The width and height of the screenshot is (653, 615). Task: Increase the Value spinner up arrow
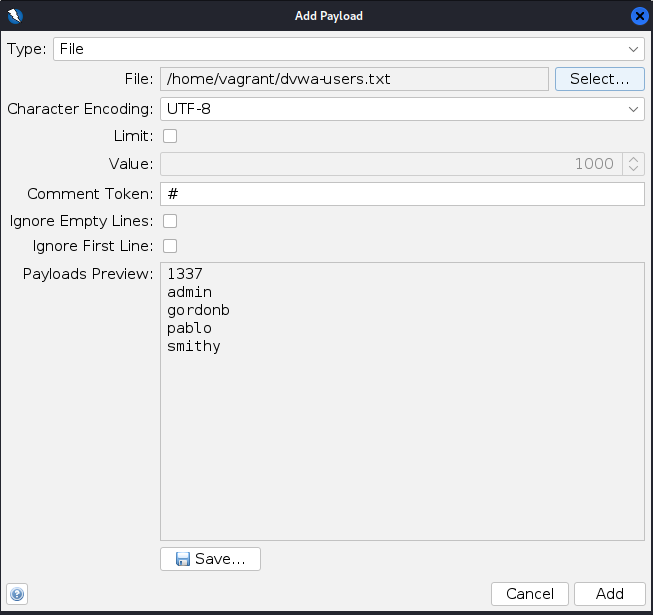(x=633, y=159)
